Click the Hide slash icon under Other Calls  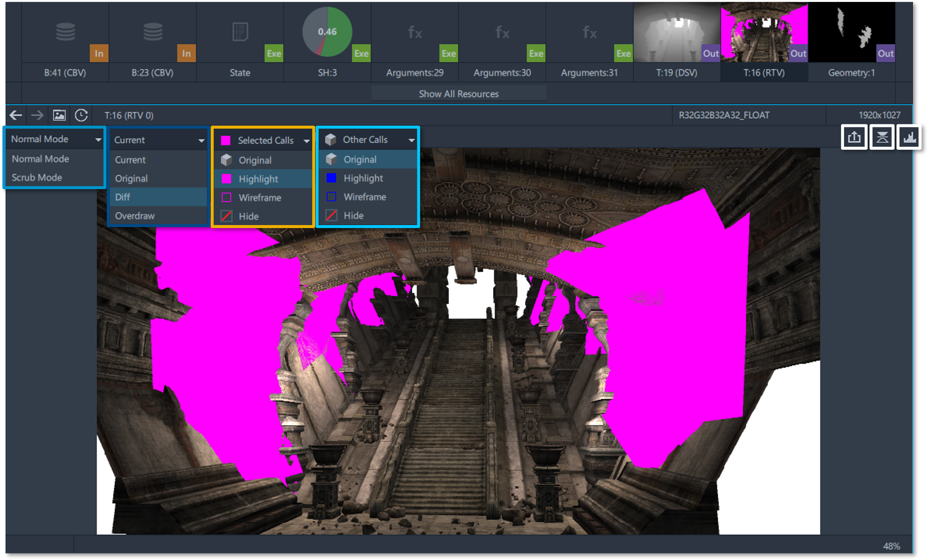(331, 216)
